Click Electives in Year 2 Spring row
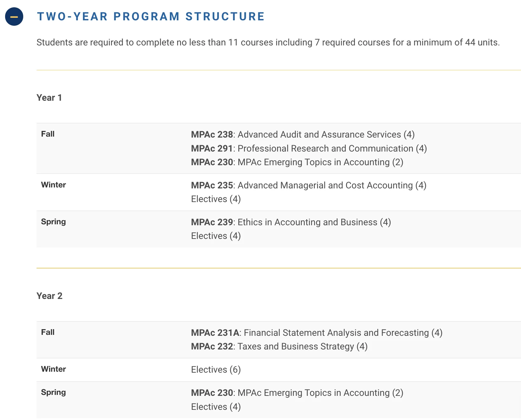The height and width of the screenshot is (420, 521). click(216, 407)
